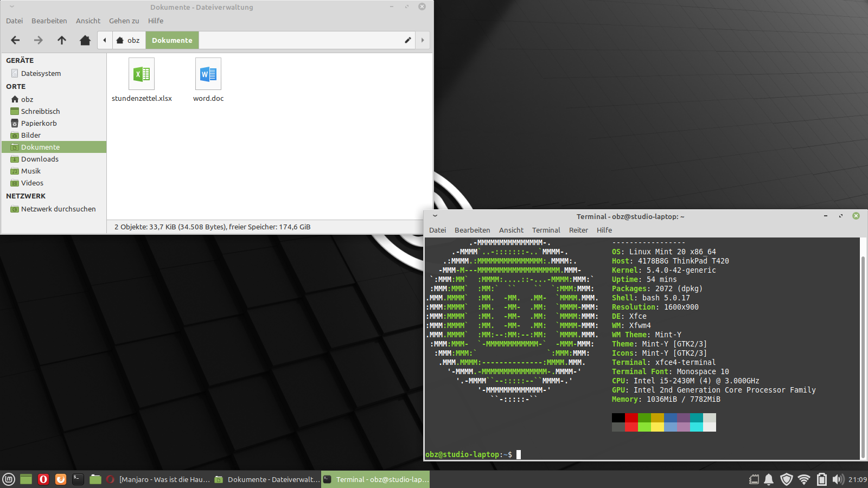Launch the terminal from the panel launcher
This screenshot has width=868, height=488.
click(78, 479)
